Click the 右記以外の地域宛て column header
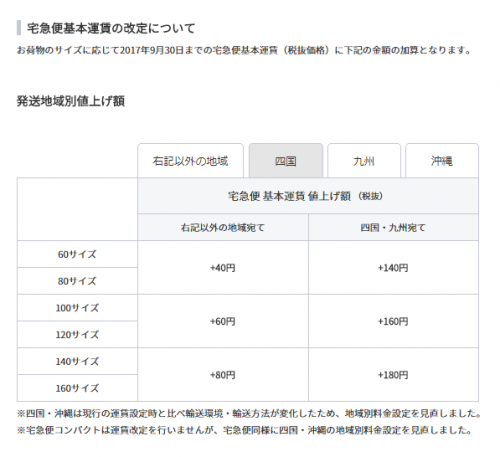500x457 pixels. [x=223, y=227]
